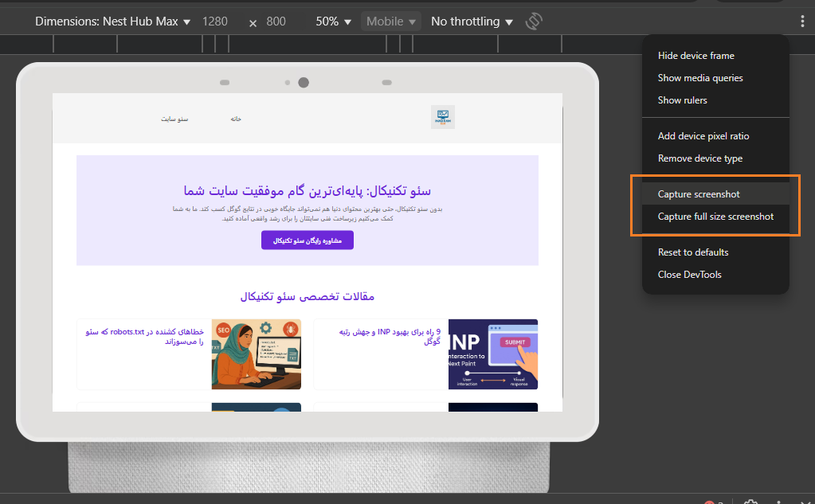The height and width of the screenshot is (504, 815).
Task: Select Remove device type option
Action: pyautogui.click(x=715, y=158)
